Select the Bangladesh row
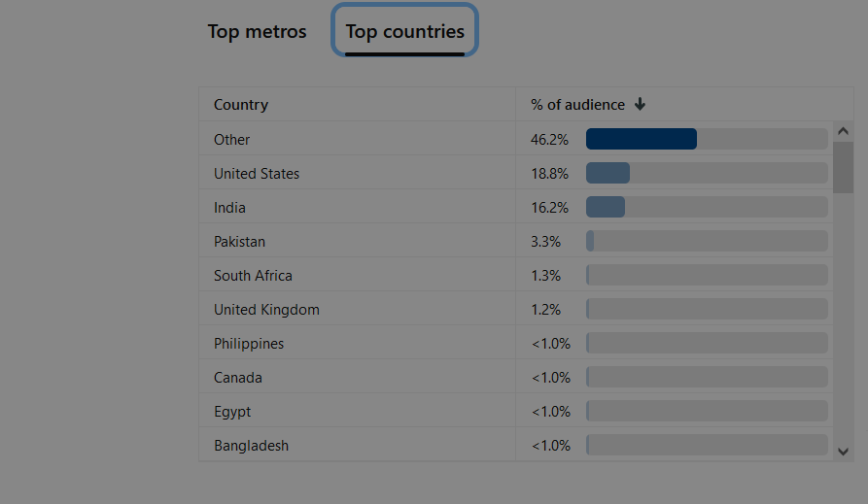 516,445
